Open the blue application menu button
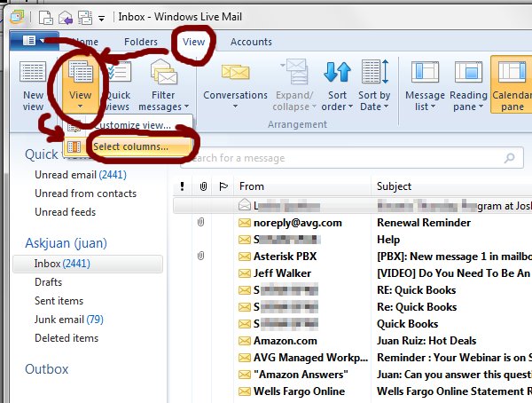Screen dimensions: 532x403 [34, 41]
